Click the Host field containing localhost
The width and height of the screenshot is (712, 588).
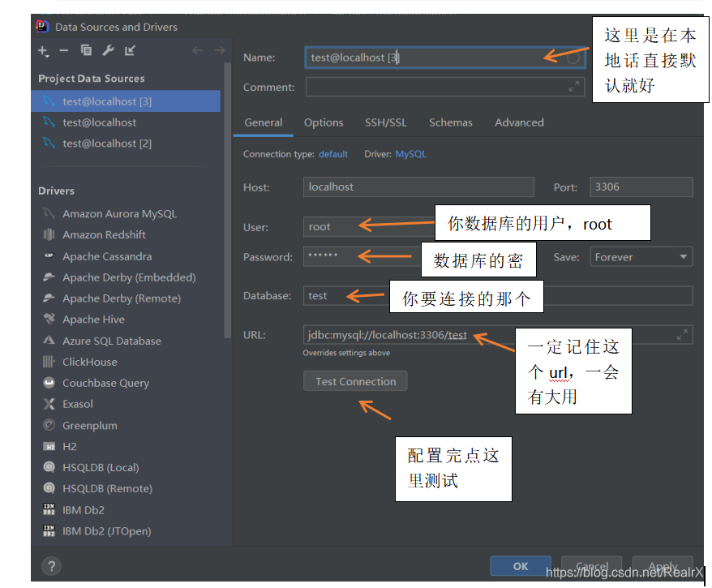418,187
